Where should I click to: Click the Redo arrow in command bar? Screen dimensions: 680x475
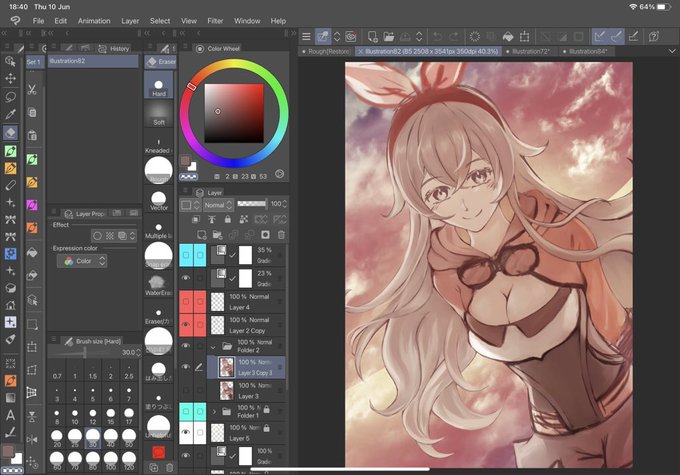point(454,36)
